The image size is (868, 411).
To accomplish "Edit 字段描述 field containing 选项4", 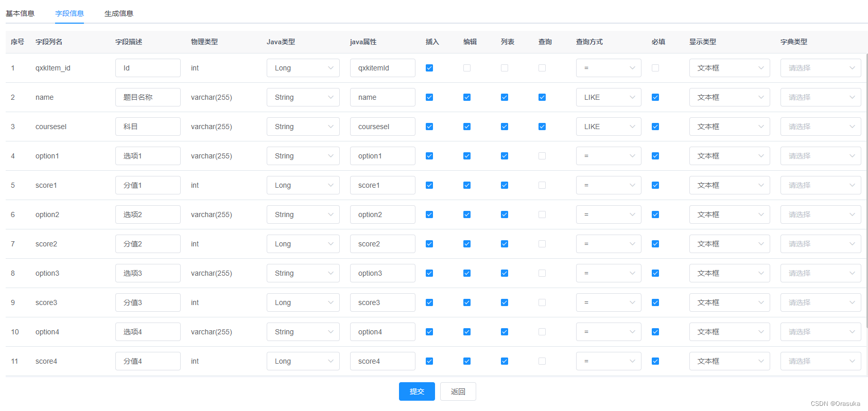I will 148,332.
